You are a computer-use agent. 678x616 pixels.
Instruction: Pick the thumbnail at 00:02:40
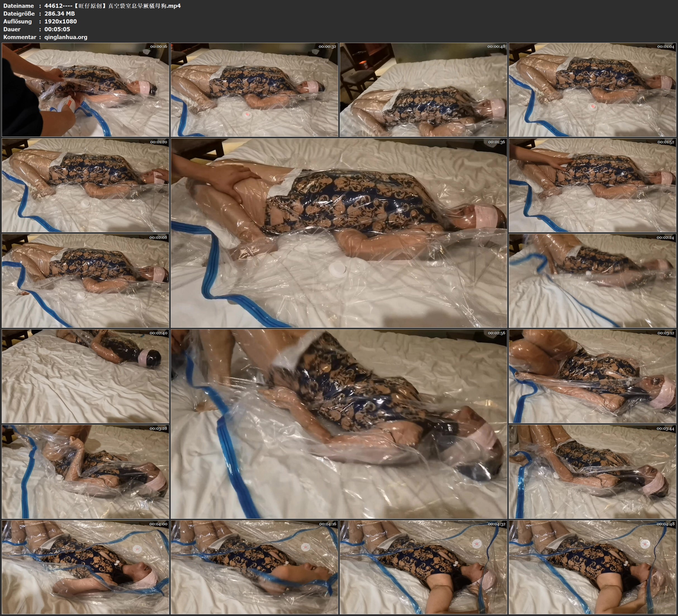(x=85, y=376)
